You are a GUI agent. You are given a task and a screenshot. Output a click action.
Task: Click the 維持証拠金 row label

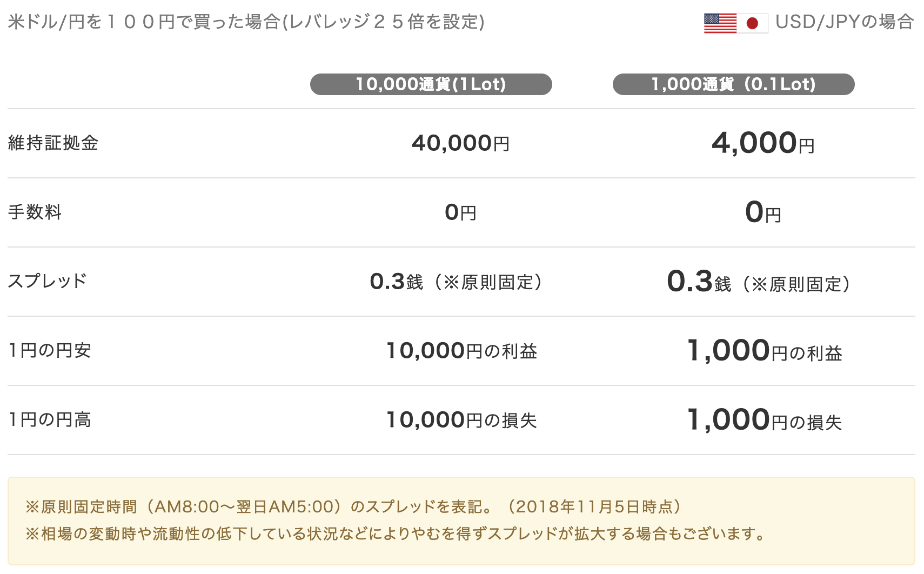[x=53, y=143]
